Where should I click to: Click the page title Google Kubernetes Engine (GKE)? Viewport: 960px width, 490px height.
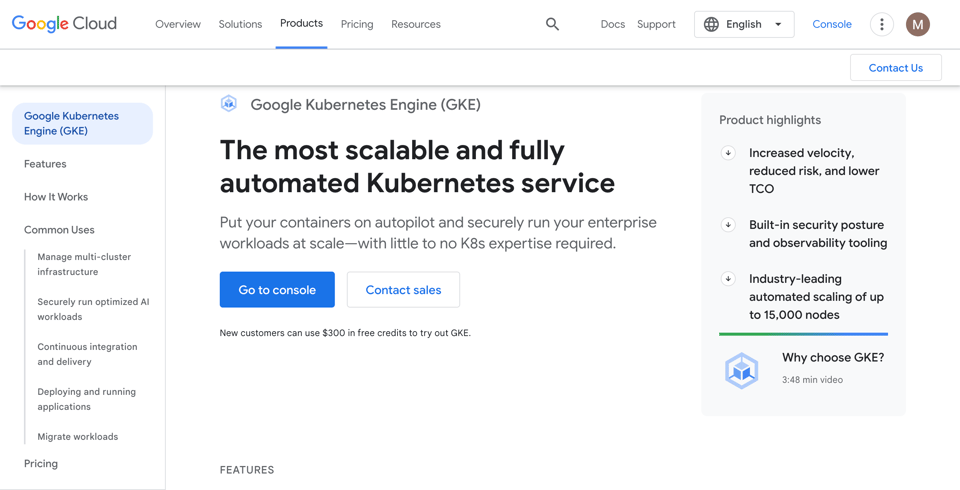366,104
